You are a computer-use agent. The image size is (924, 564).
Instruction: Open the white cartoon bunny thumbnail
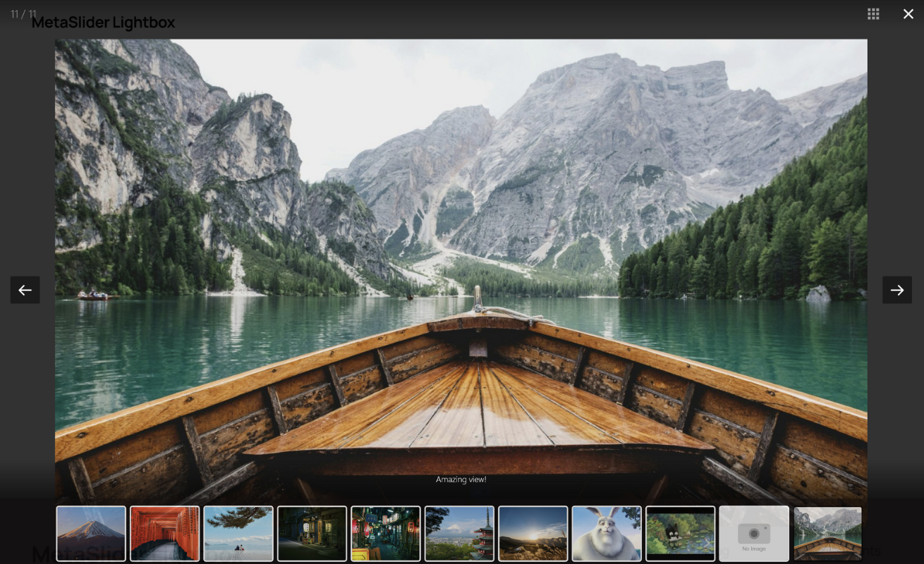(x=607, y=534)
